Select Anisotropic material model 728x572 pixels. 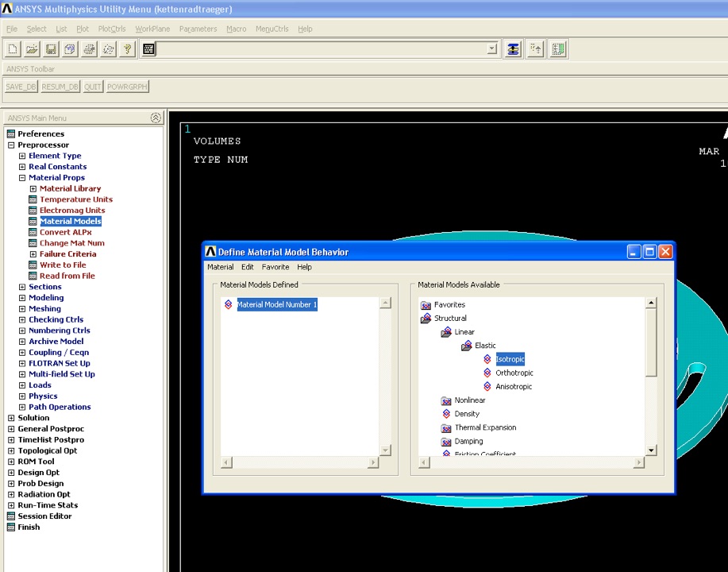(x=514, y=387)
